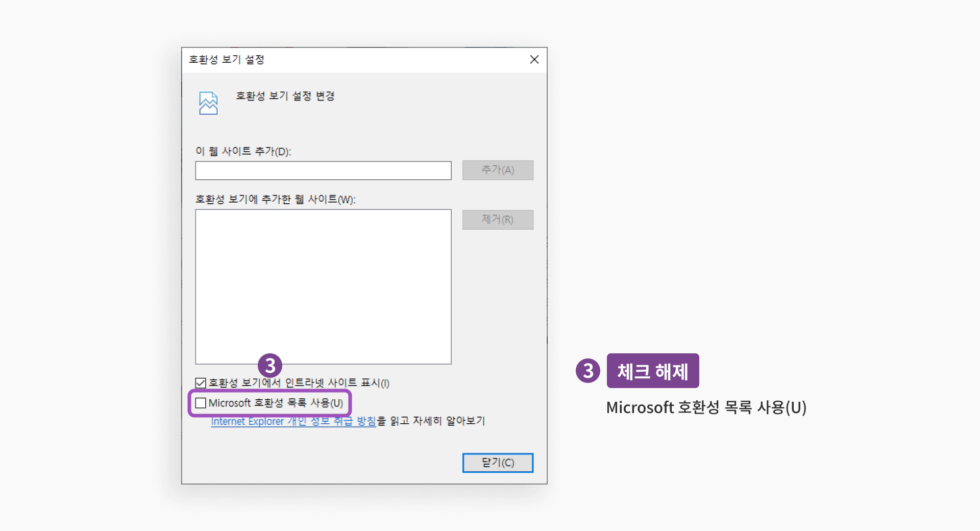Click the numbered badge 3 annotation
Screen dimensions: 980x531
point(271,366)
